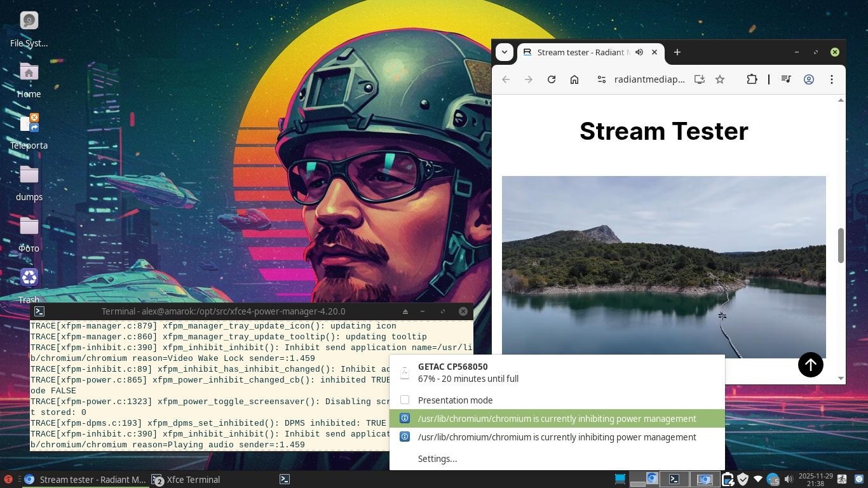Image resolution: width=868 pixels, height=488 pixels.
Task: Toggle the volume icon in system tray
Action: click(x=789, y=479)
